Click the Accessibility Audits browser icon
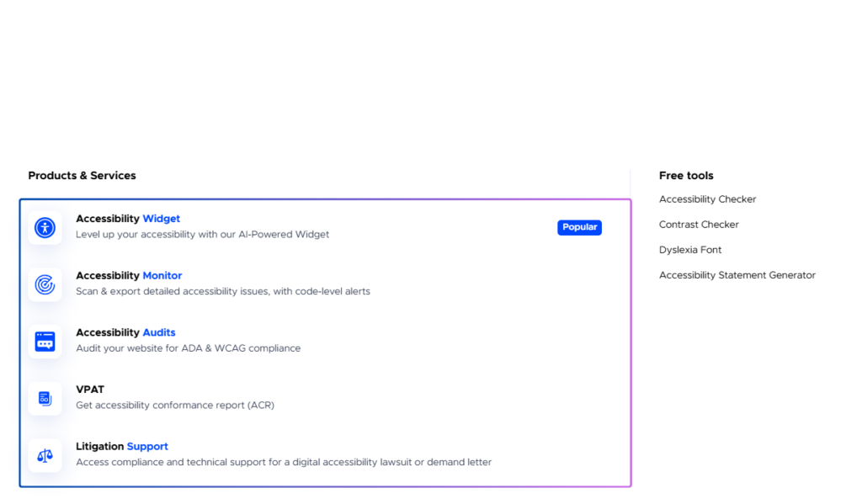The height and width of the screenshot is (504, 862). pos(45,342)
